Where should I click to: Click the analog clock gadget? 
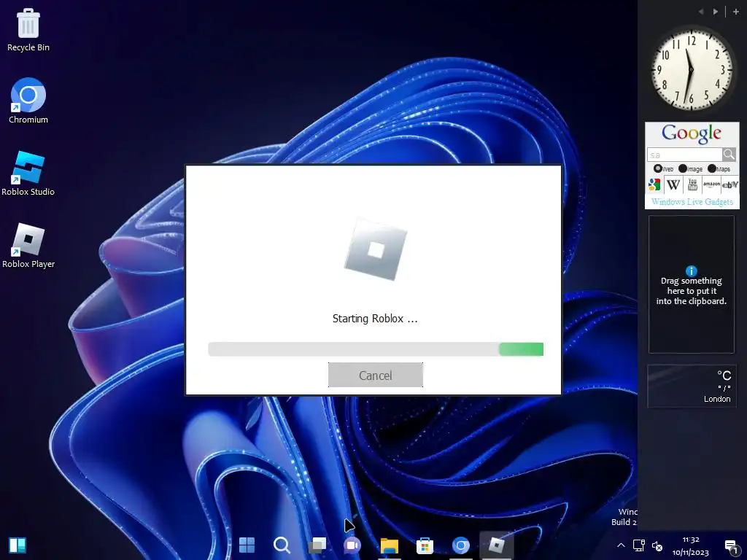click(x=692, y=69)
